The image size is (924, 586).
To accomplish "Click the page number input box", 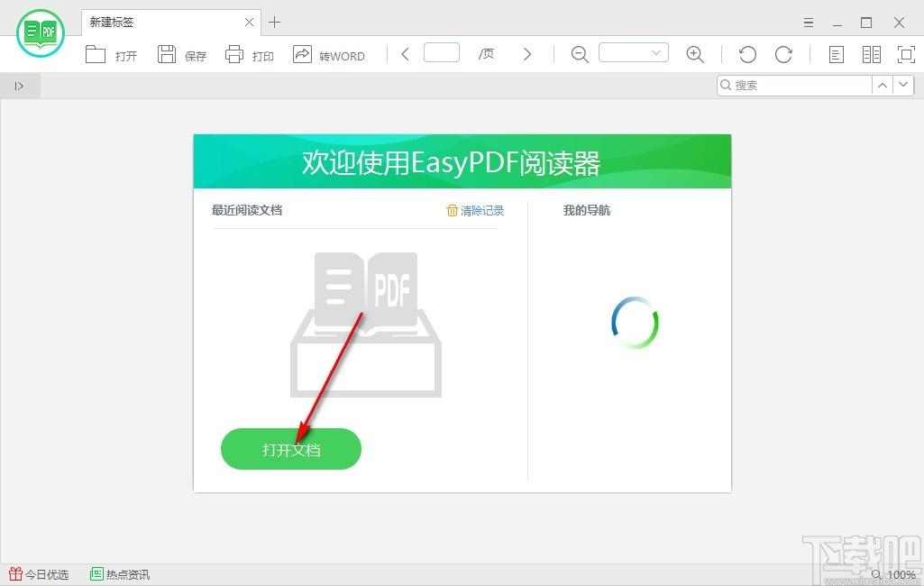I will click(442, 52).
